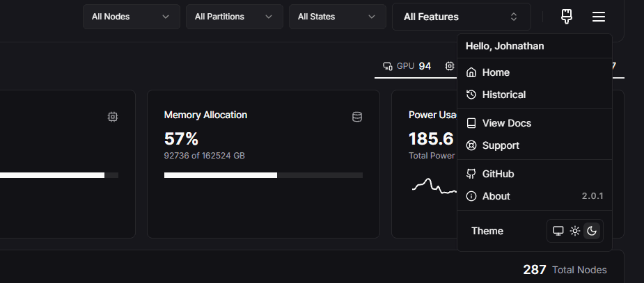
Task: Click the GitHub octocat icon
Action: pyautogui.click(x=471, y=174)
